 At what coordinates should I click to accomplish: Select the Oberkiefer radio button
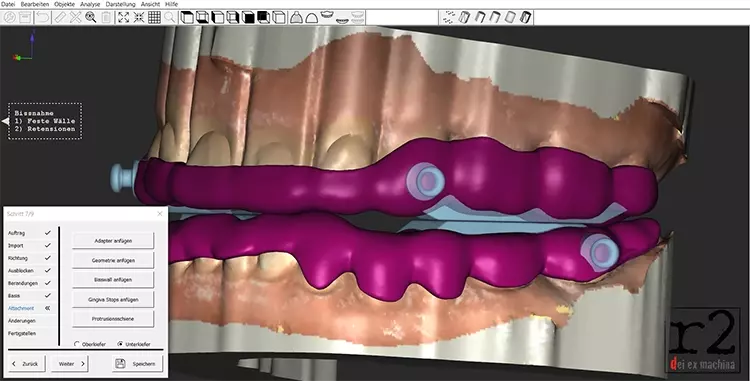[77, 344]
